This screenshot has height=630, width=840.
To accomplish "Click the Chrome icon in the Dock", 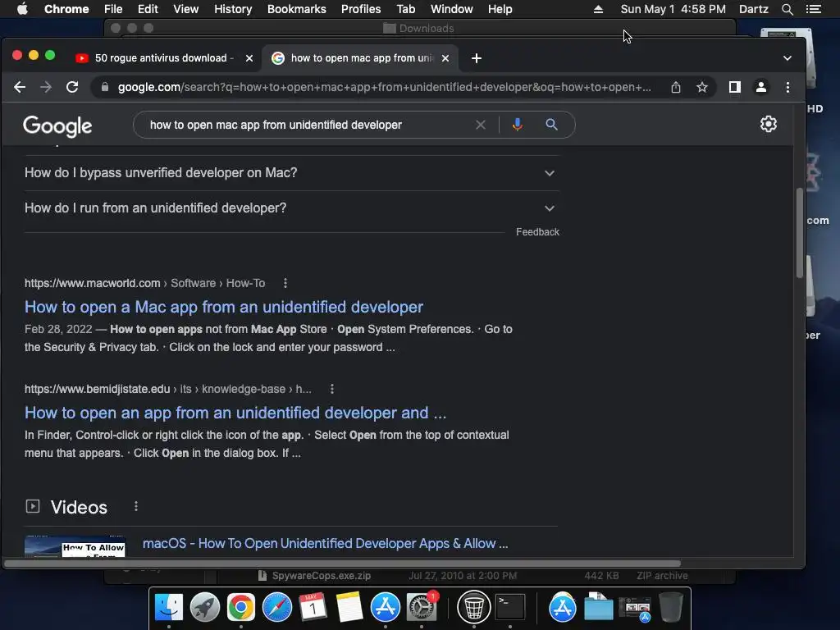I will click(x=240, y=608).
